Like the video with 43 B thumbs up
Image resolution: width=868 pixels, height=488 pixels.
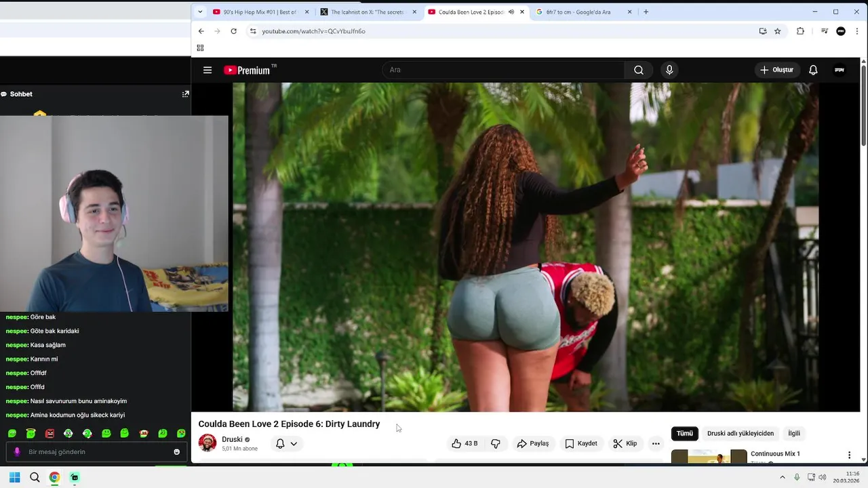(x=465, y=443)
